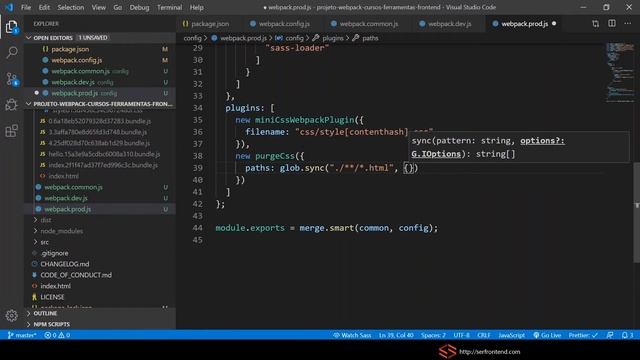Change language mode via JavaScript
The image size is (640, 360).
tap(511, 335)
